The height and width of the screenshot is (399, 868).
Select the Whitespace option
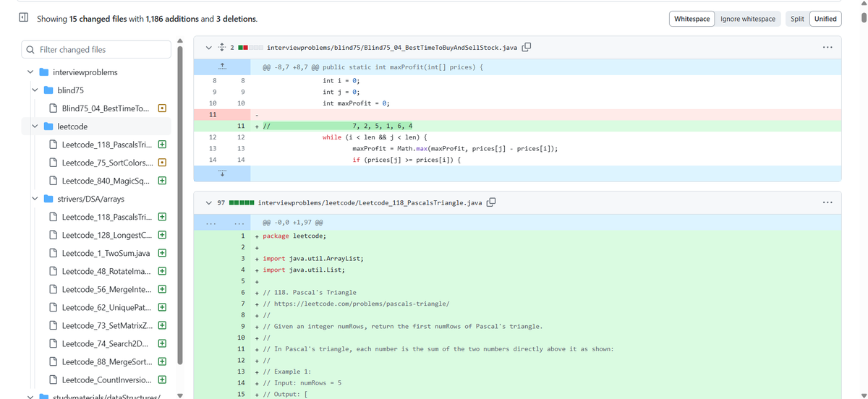click(x=692, y=19)
